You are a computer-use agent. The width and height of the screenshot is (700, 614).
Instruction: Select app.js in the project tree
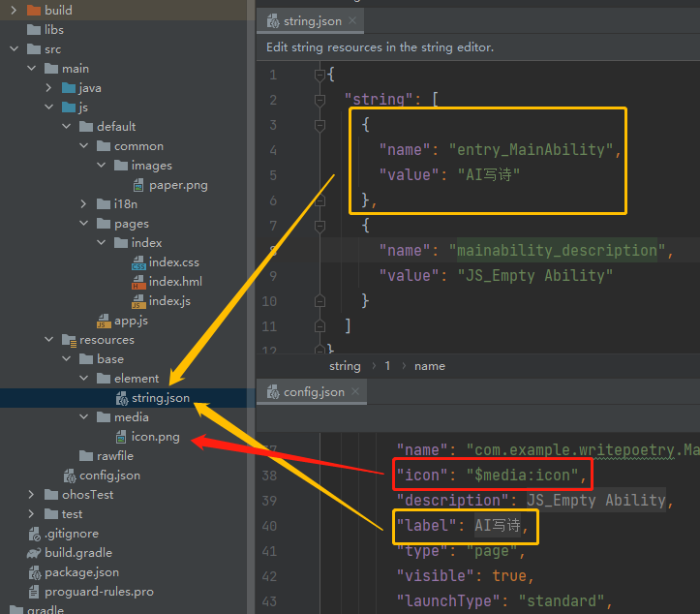point(131,321)
